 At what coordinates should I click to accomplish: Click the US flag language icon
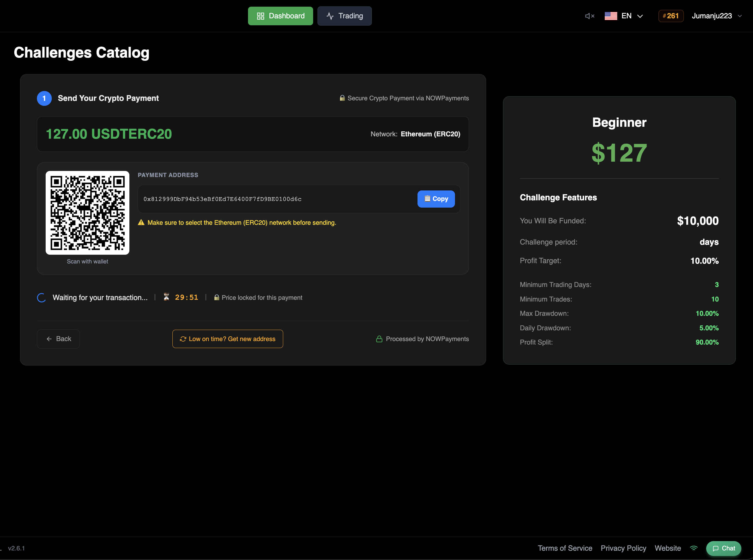coord(611,16)
